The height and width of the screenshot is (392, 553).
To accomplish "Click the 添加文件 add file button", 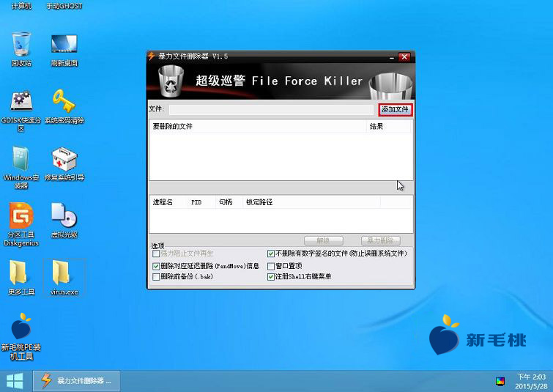I will pos(395,110).
